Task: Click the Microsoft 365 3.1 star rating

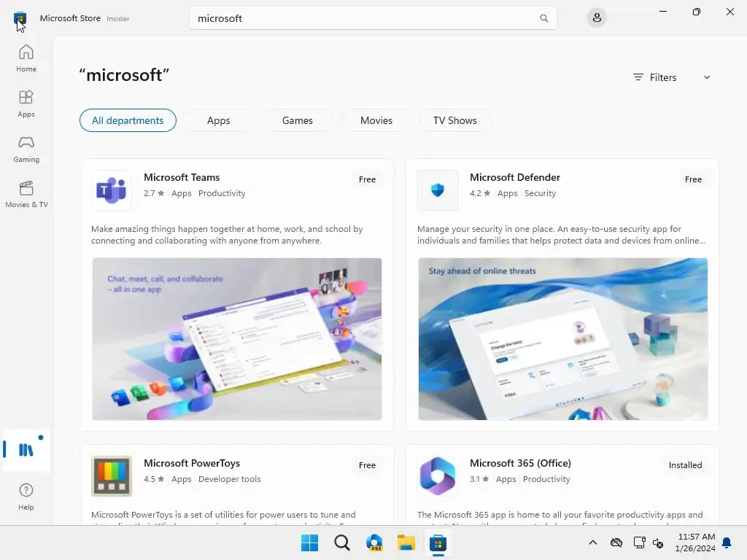Action: (479, 479)
